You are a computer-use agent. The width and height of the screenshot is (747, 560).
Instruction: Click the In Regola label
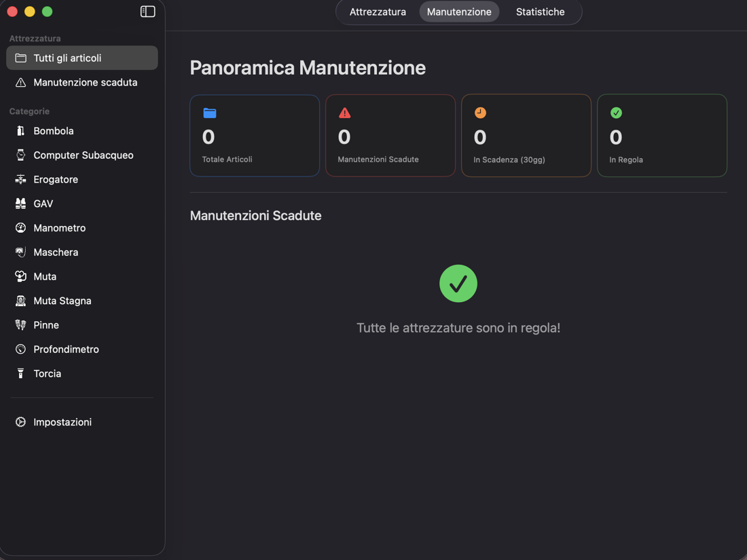[x=626, y=160]
